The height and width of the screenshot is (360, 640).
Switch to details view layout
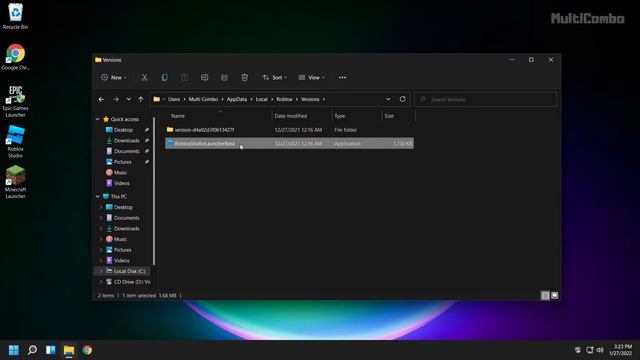tap(545, 296)
